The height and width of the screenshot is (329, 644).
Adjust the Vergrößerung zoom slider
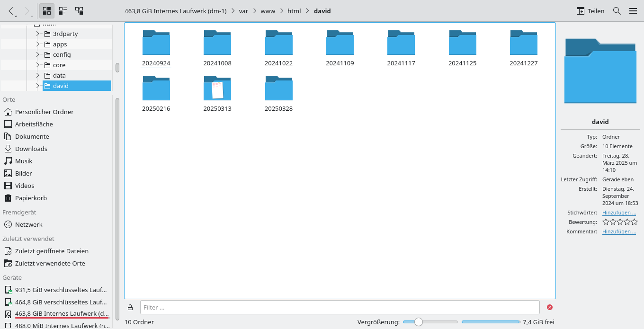point(418,322)
